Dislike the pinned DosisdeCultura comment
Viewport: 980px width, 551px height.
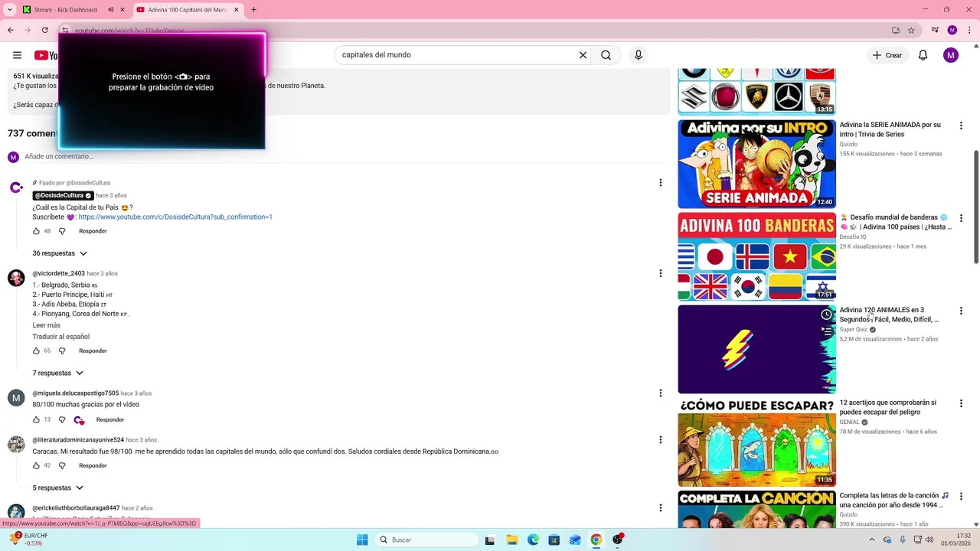pos(62,231)
